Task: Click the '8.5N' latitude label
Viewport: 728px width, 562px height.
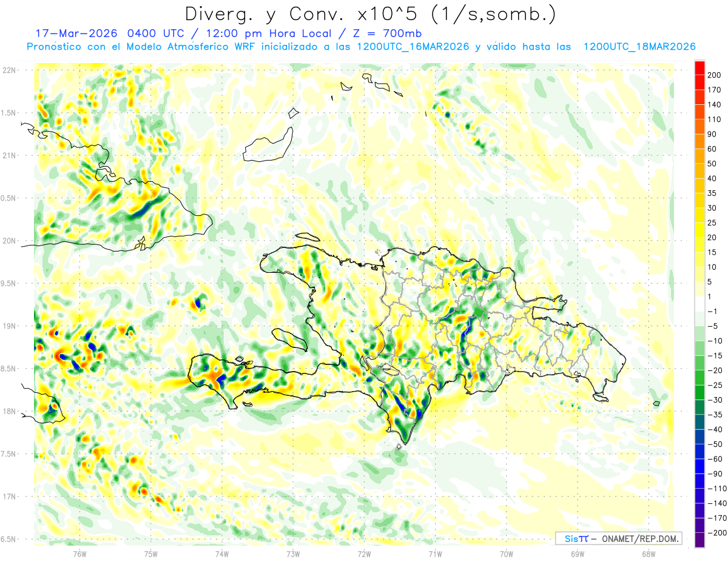Action: coord(8,369)
